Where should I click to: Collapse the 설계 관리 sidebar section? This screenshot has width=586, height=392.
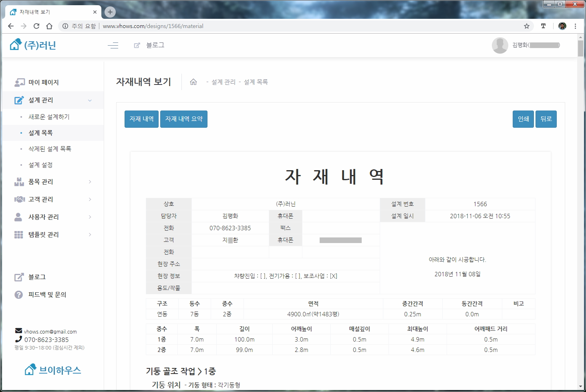pos(90,100)
